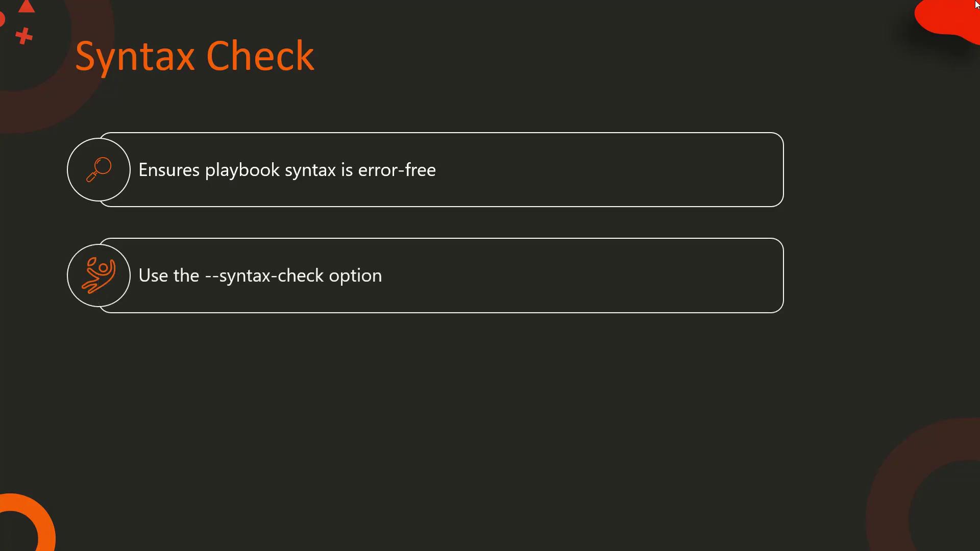This screenshot has height=551, width=980.
Task: Click the word "option" in second bullet
Action: 355,275
